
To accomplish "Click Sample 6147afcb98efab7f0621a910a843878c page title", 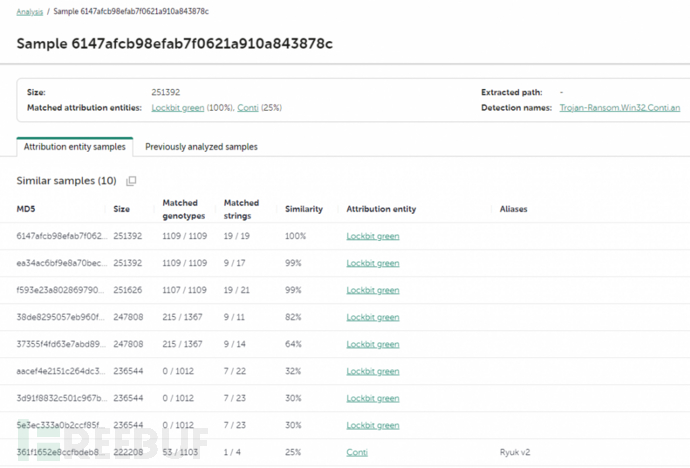I will [175, 44].
